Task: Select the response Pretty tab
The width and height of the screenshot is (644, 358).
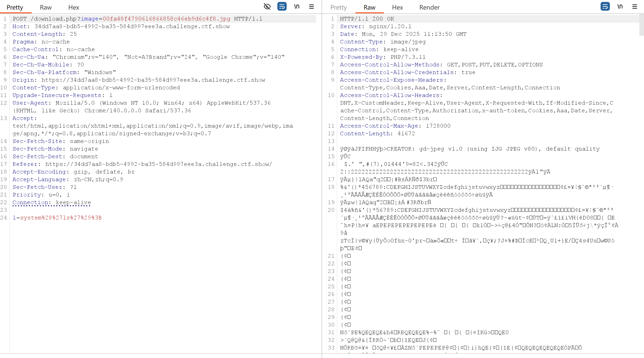Action: click(x=338, y=7)
